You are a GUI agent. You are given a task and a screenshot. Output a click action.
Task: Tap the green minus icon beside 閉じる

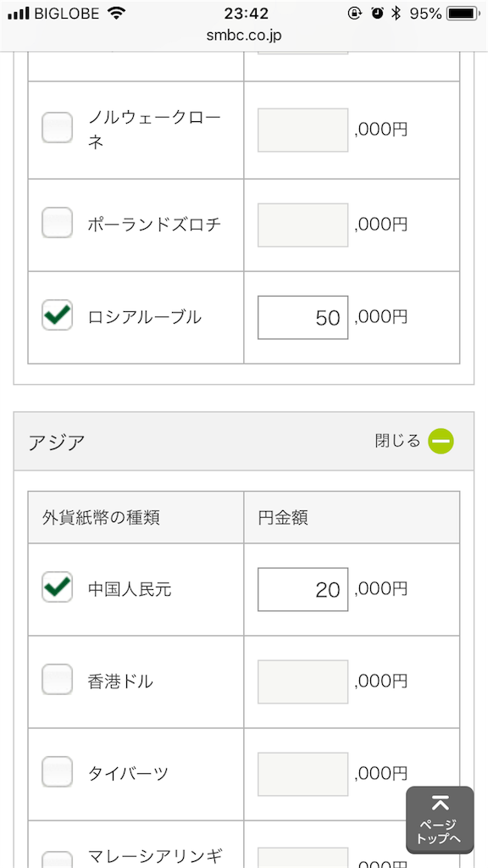coord(441,441)
